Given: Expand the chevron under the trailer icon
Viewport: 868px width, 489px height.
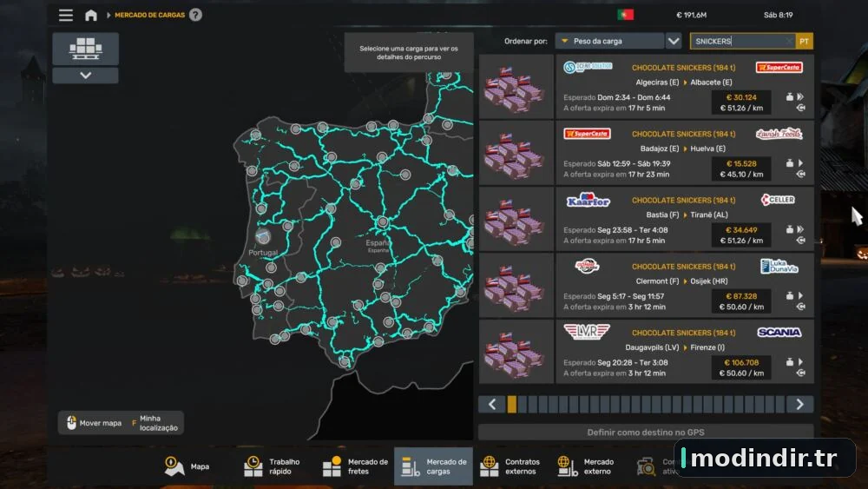Looking at the screenshot, I should (85, 76).
